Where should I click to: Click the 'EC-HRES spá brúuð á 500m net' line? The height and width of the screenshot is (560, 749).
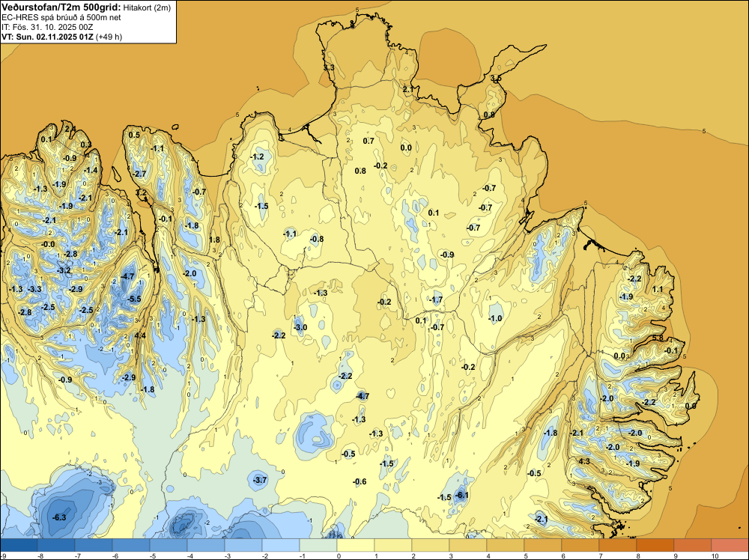[61, 17]
